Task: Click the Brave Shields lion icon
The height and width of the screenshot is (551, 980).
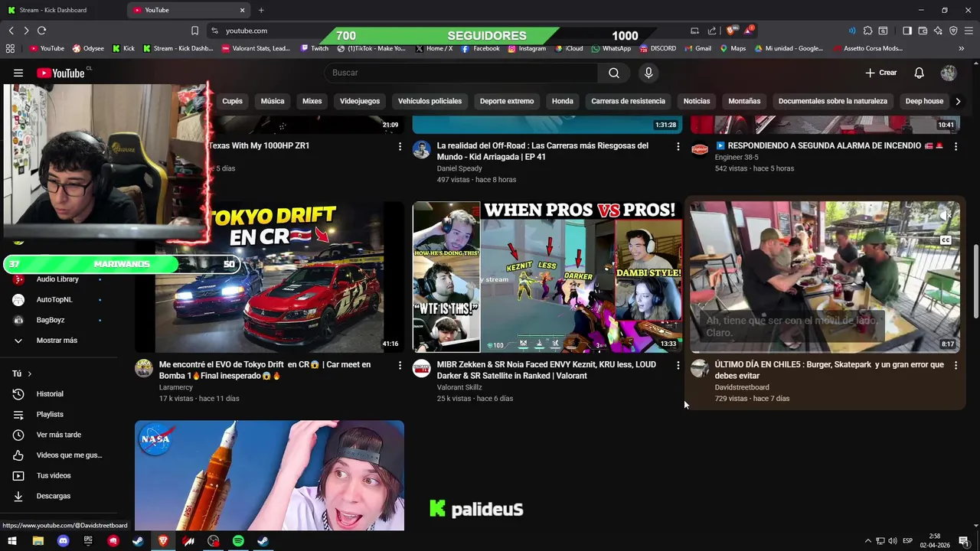Action: (x=731, y=31)
